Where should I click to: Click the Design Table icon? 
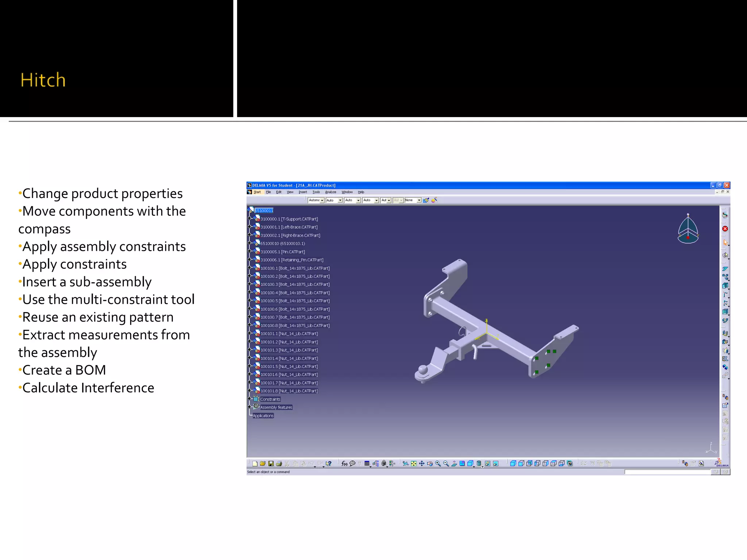point(367,463)
